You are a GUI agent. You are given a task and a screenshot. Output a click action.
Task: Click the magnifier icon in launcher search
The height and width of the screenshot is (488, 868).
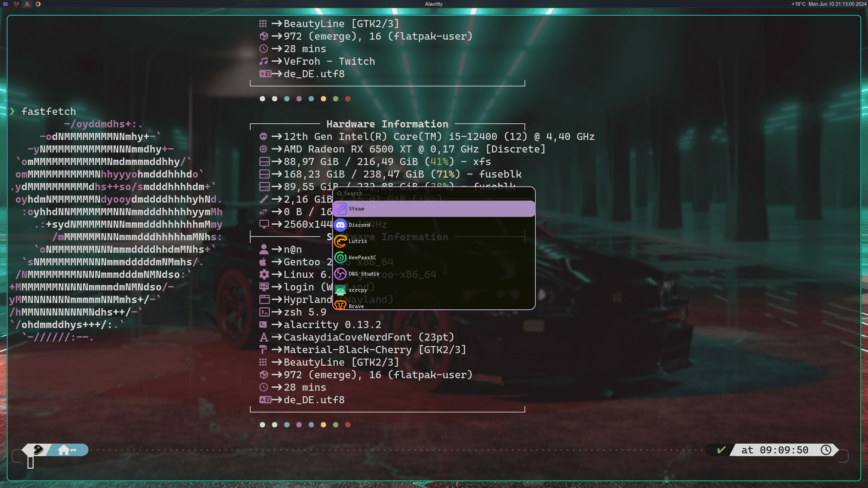point(339,194)
